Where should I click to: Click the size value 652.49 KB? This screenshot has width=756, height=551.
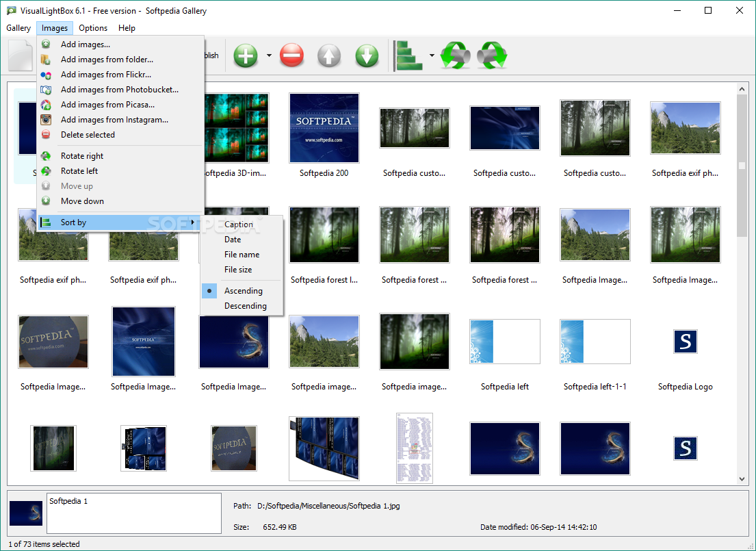pos(280,527)
